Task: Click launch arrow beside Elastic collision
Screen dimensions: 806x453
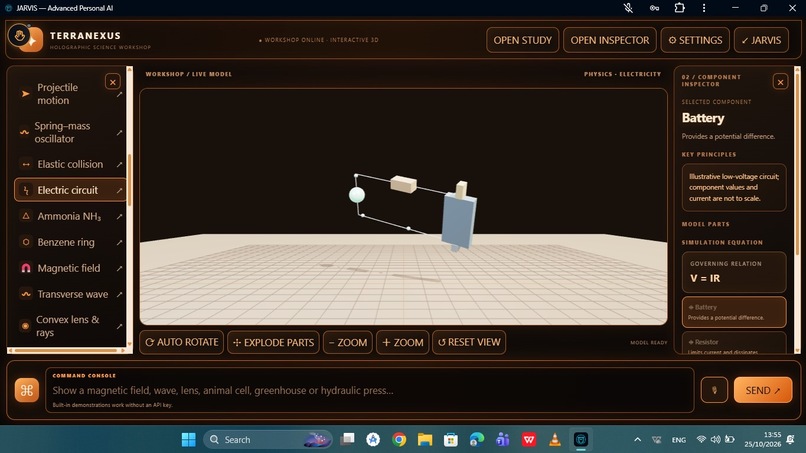Action: 119,165
